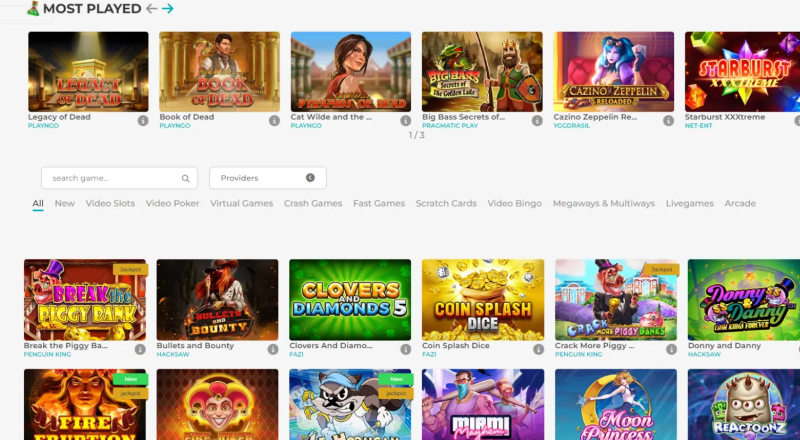
Task: Launch Break the Piggy Bank thumbnail
Action: pyautogui.click(x=85, y=300)
